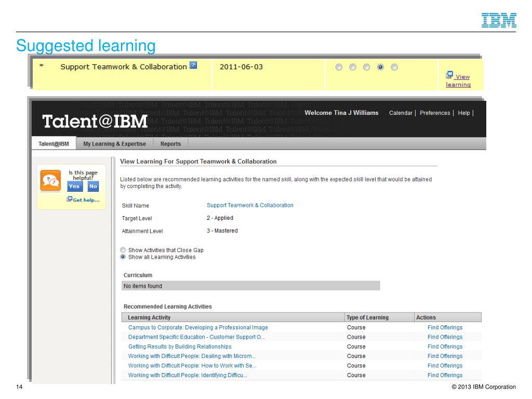Click the '2 - Applied' target level value
Viewport: 532px width, 399px height.
tap(220, 218)
